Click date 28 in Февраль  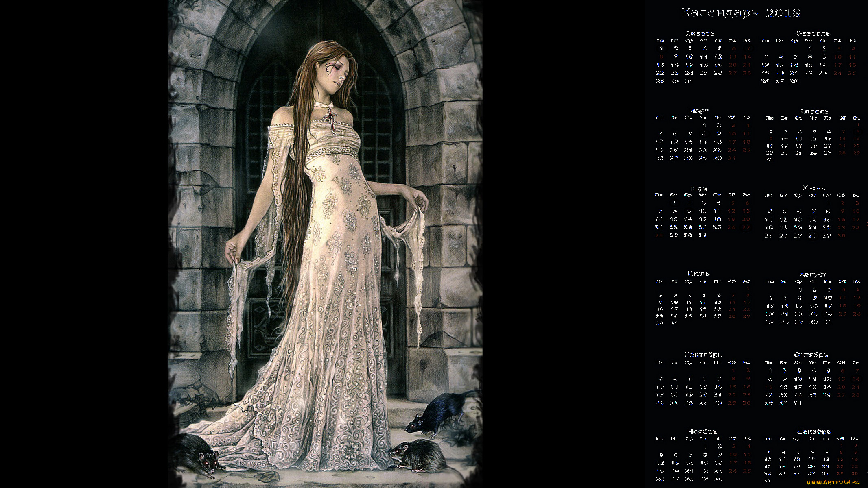794,81
